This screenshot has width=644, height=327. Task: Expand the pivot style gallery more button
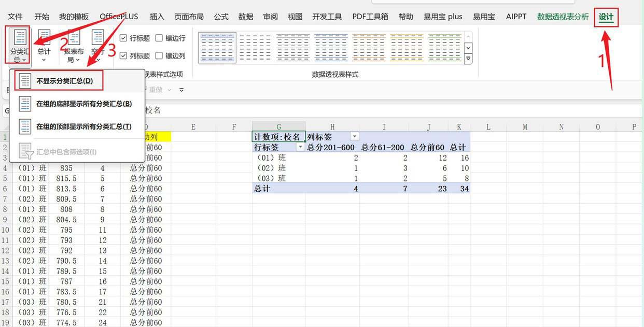coord(468,58)
